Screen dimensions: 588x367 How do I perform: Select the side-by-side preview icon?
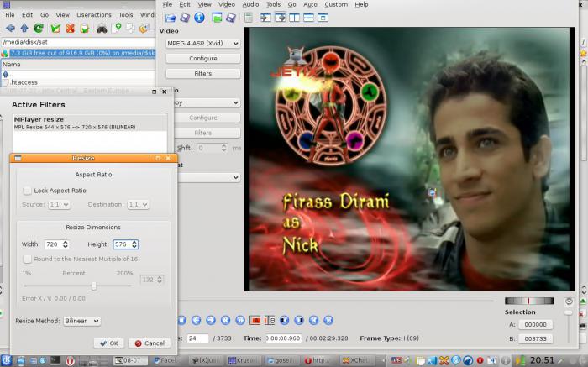pos(294,18)
